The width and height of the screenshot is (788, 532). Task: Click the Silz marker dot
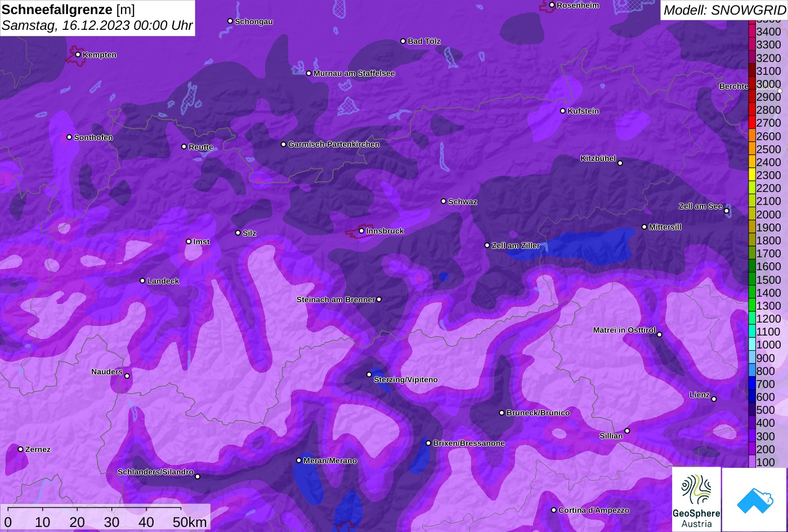pyautogui.click(x=238, y=233)
